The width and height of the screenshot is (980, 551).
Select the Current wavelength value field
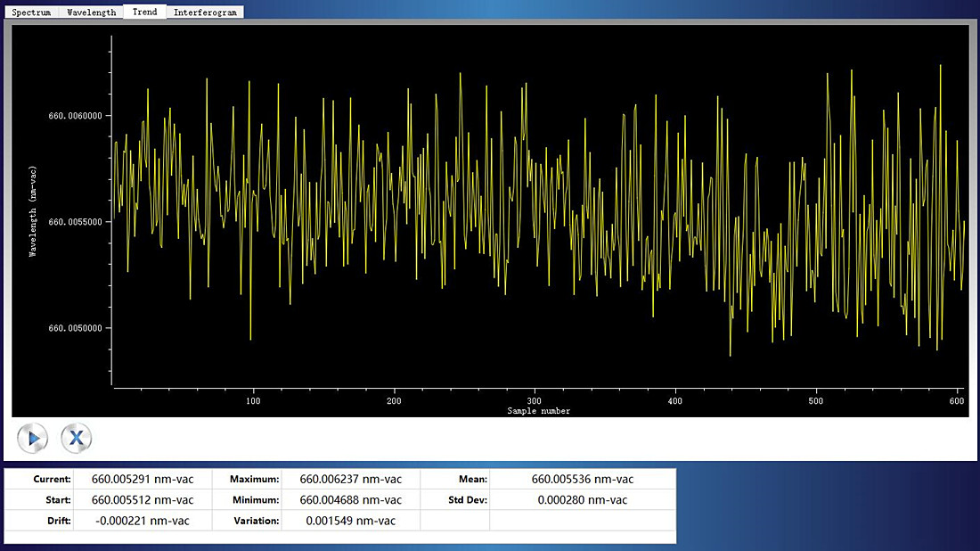pos(143,479)
